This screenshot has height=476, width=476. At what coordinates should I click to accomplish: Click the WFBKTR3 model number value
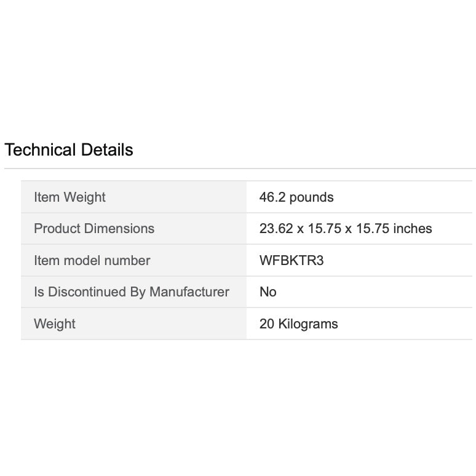(x=292, y=261)
